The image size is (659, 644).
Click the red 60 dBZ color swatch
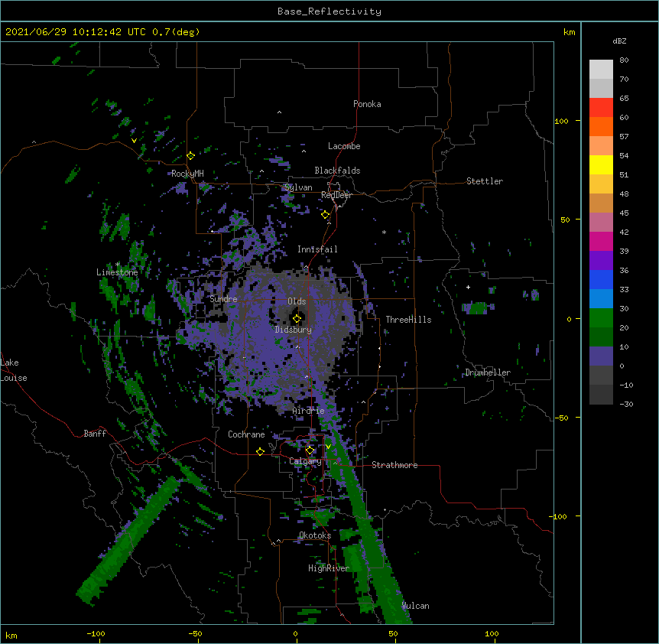click(601, 108)
